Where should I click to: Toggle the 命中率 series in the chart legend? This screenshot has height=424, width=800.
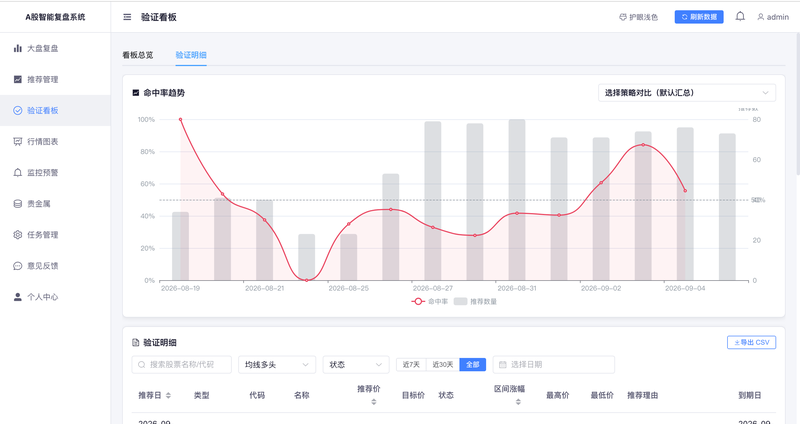point(430,302)
